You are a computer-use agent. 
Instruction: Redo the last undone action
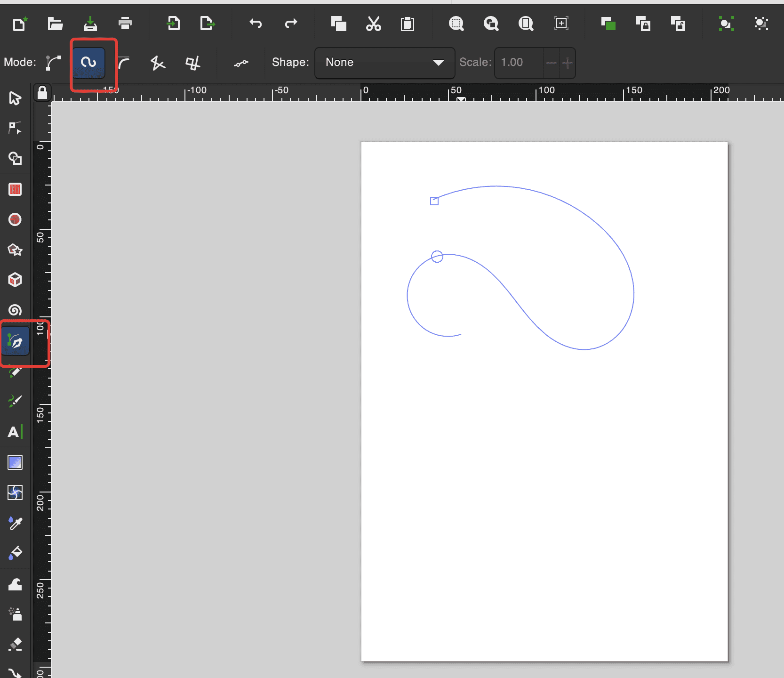(291, 23)
